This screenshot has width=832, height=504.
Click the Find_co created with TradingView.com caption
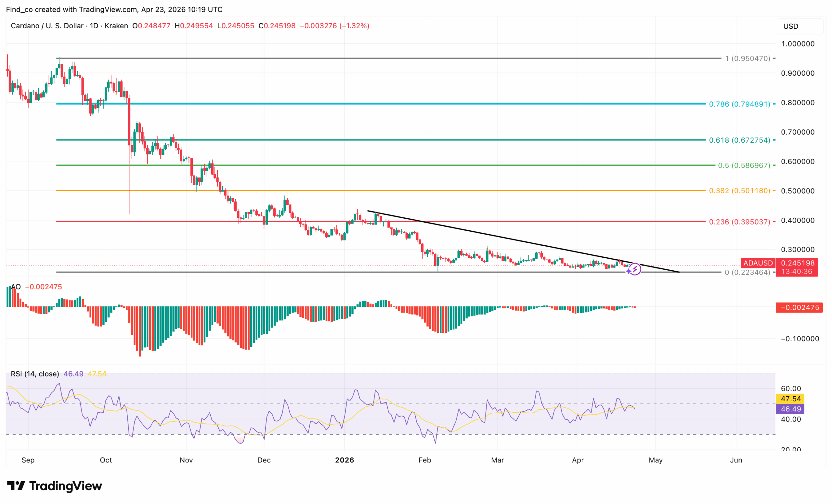tap(114, 9)
